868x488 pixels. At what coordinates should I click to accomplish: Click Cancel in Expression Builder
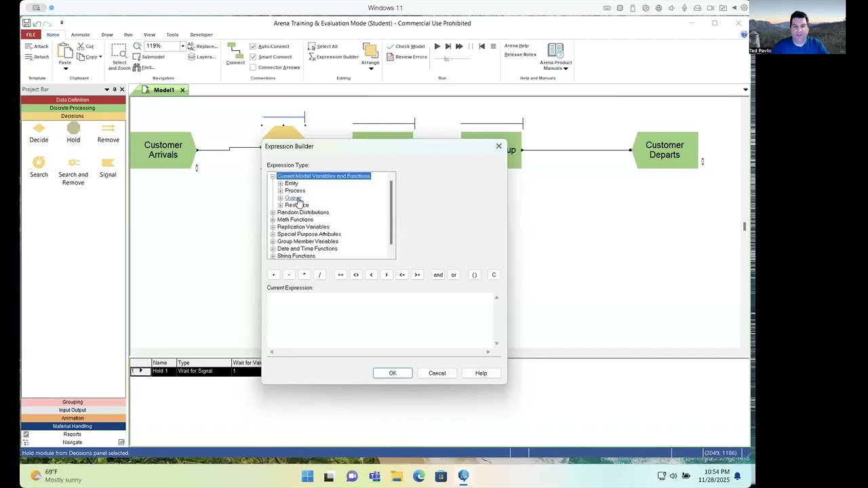click(x=437, y=373)
